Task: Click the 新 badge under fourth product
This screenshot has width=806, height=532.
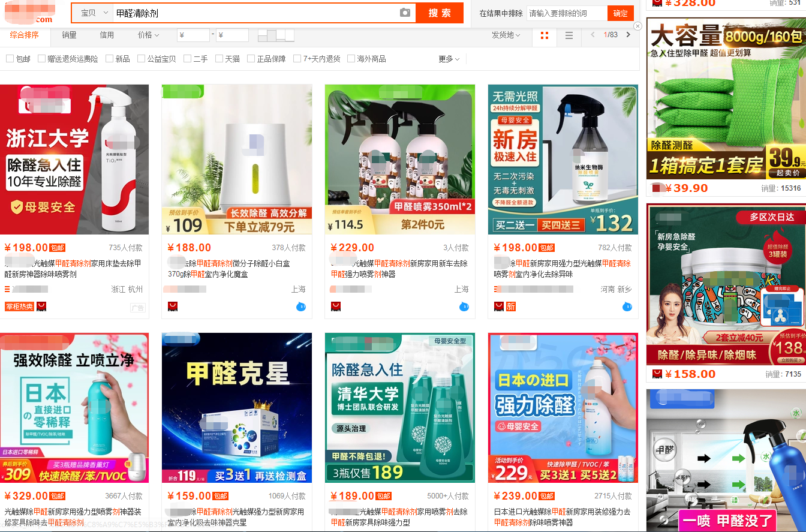Action: (510, 306)
